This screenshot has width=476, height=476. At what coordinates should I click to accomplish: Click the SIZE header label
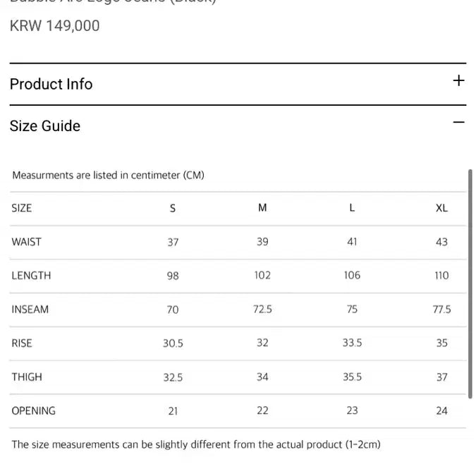pyautogui.click(x=22, y=208)
